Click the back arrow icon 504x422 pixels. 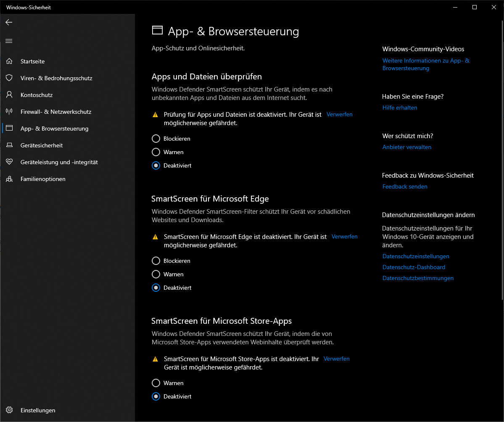(9, 22)
